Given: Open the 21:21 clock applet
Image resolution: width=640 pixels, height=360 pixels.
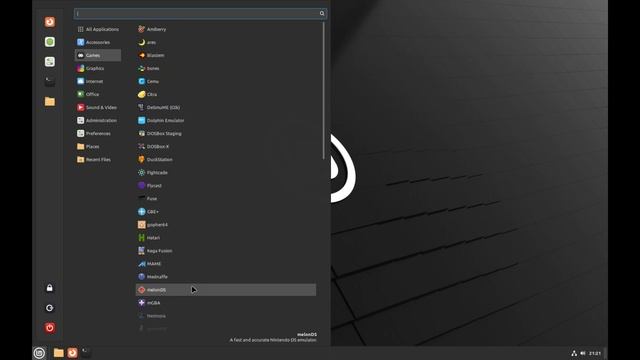Looking at the screenshot, I should click(595, 353).
